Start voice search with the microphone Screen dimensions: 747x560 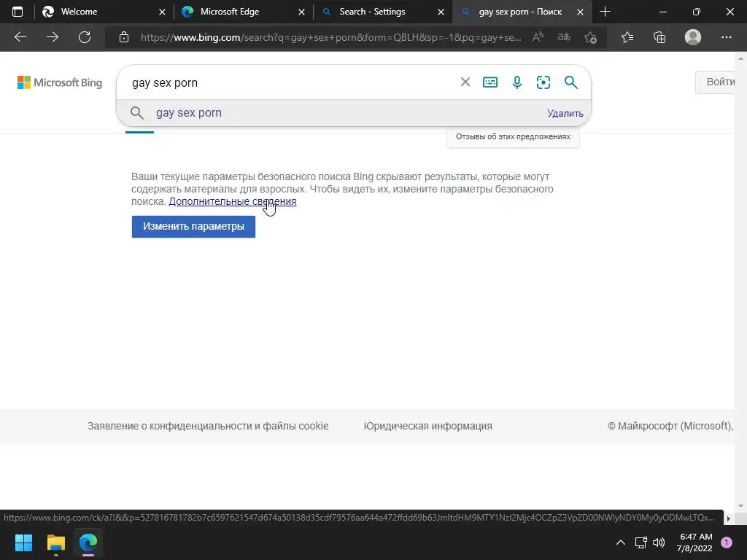tap(517, 82)
